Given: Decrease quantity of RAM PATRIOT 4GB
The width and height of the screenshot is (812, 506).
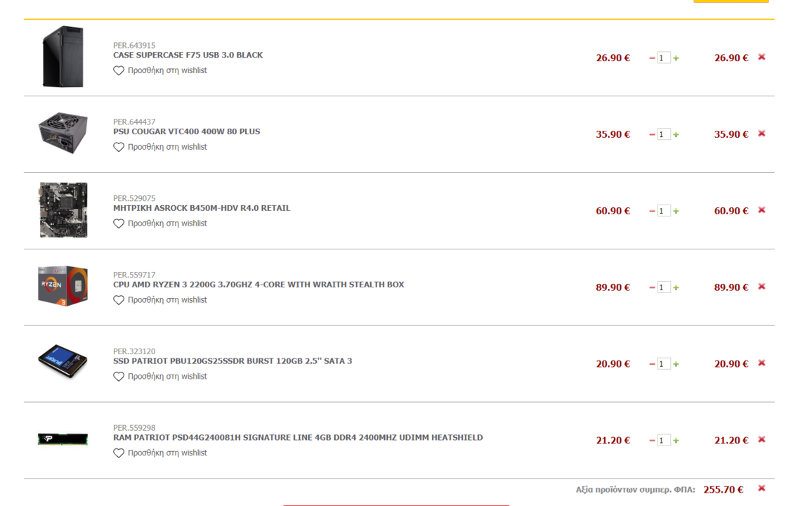Looking at the screenshot, I should pyautogui.click(x=652, y=441).
